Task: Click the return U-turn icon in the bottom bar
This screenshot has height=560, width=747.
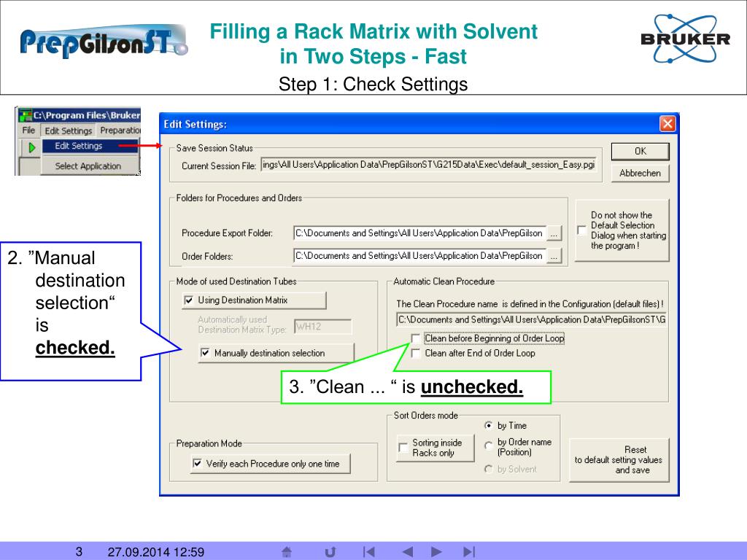Action: tap(330, 552)
